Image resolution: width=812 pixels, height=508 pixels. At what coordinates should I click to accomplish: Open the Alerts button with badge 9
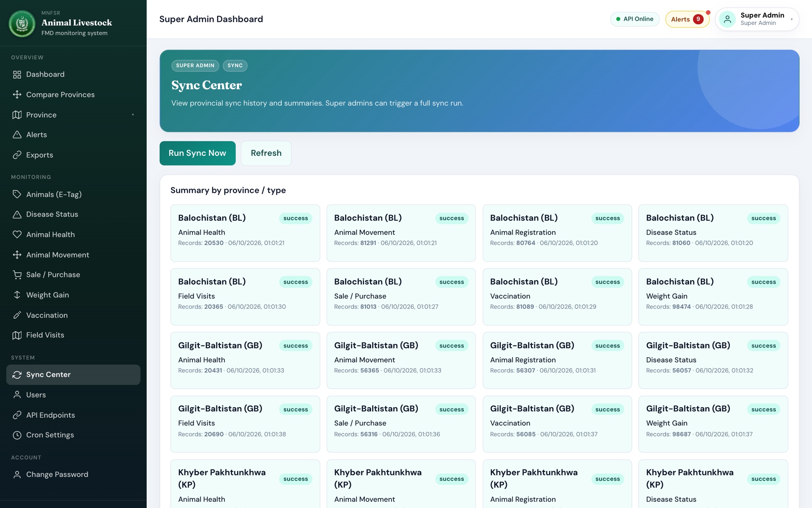pos(687,19)
